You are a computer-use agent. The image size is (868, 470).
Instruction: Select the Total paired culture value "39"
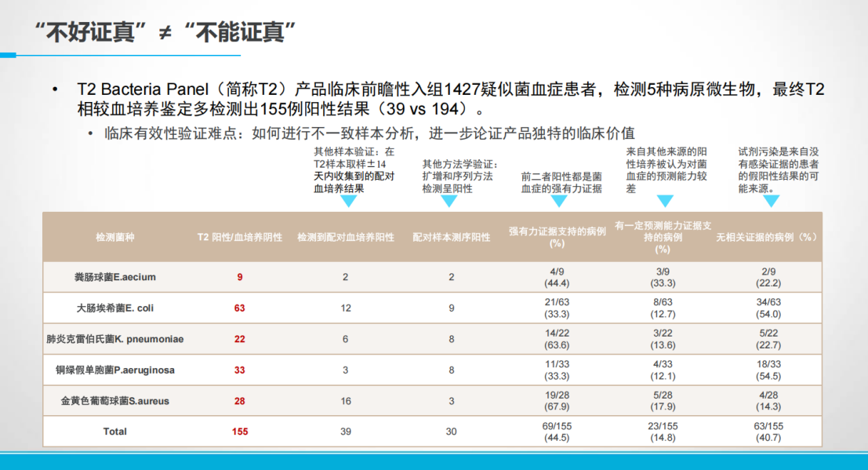click(x=346, y=432)
